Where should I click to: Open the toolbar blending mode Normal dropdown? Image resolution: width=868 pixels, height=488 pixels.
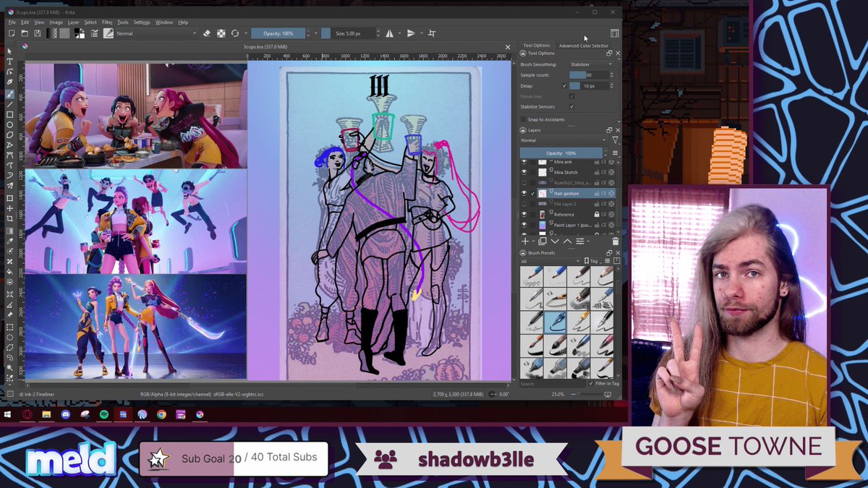coord(157,33)
